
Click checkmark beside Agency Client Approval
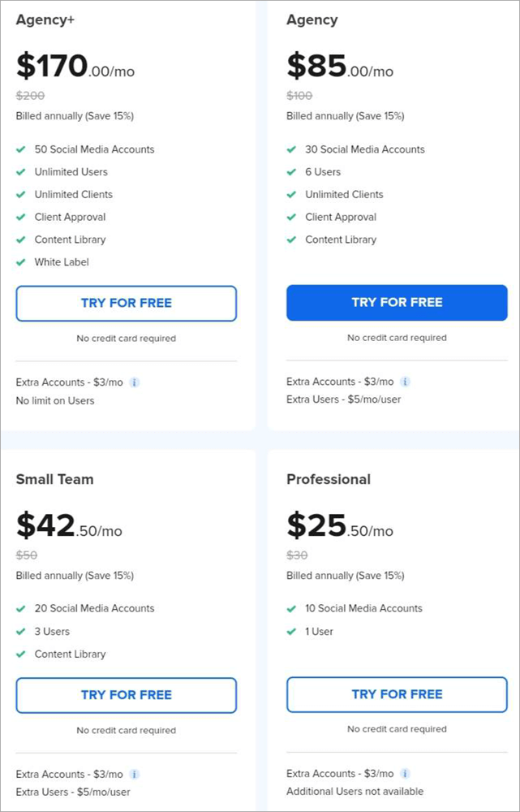pyautogui.click(x=292, y=218)
